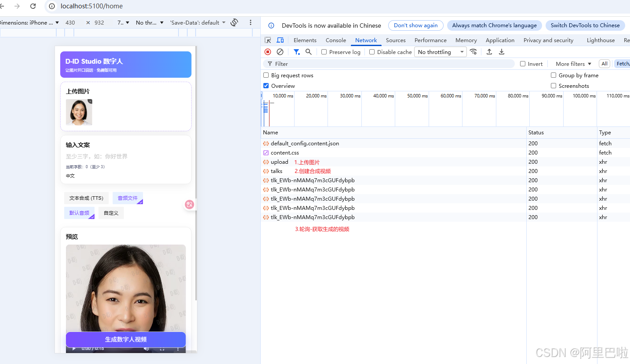
Task: Toggle the network filter funnel icon
Action: [297, 52]
